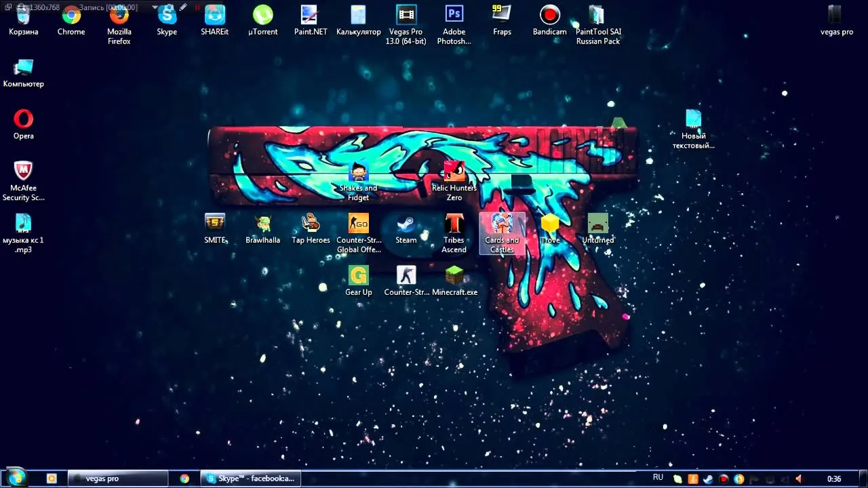Open the vegas pro folder icon
868x488 pixels.
[837, 20]
